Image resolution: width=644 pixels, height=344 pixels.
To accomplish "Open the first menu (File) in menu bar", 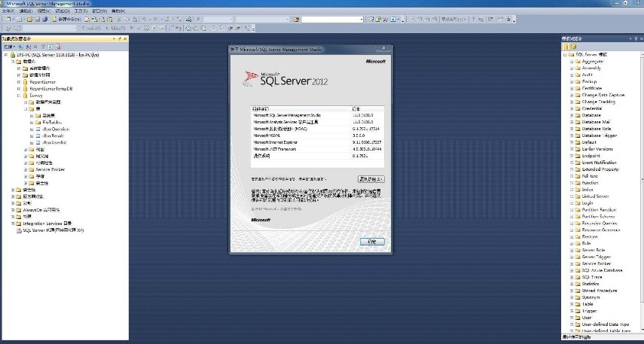I will (x=8, y=11).
